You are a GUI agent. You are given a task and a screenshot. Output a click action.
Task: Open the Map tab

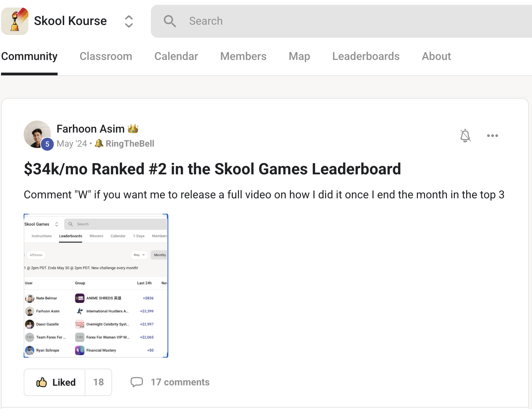click(x=300, y=56)
